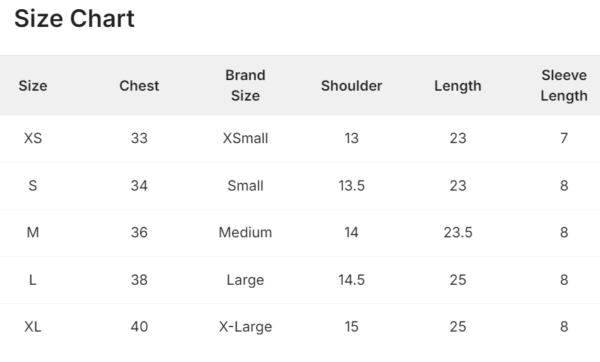Select the M size row label
600x362 pixels.
(x=33, y=232)
